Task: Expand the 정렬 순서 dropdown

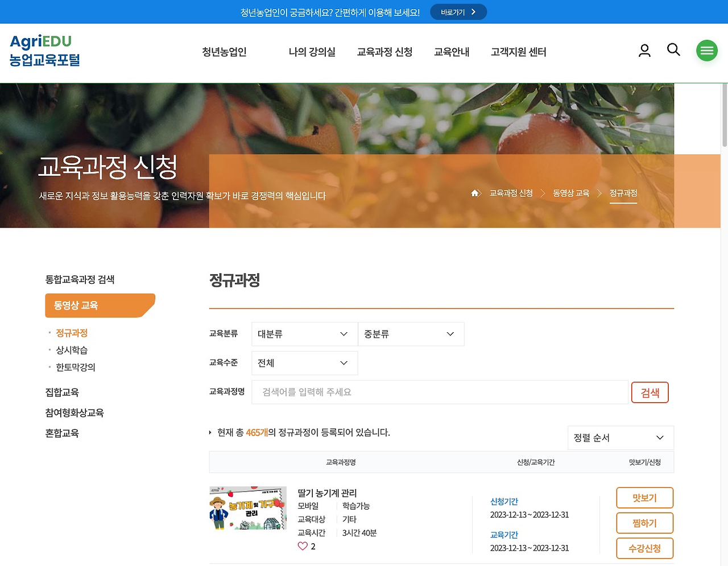Action: (x=620, y=437)
